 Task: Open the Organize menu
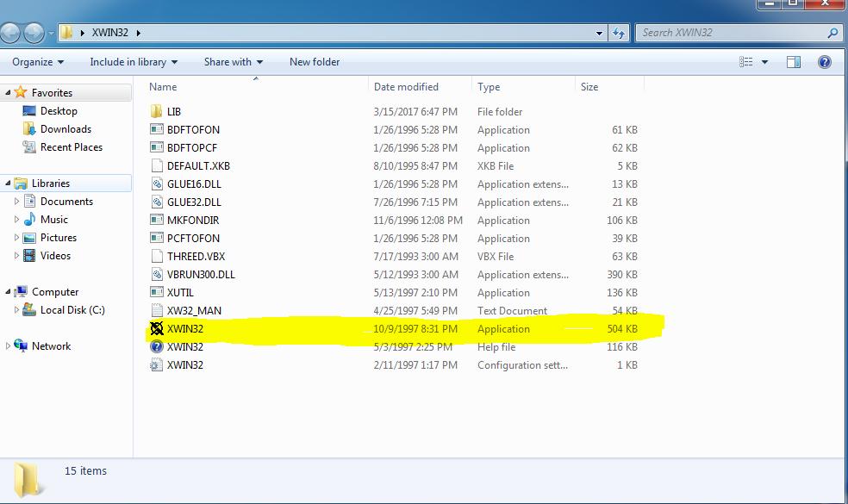pos(38,62)
